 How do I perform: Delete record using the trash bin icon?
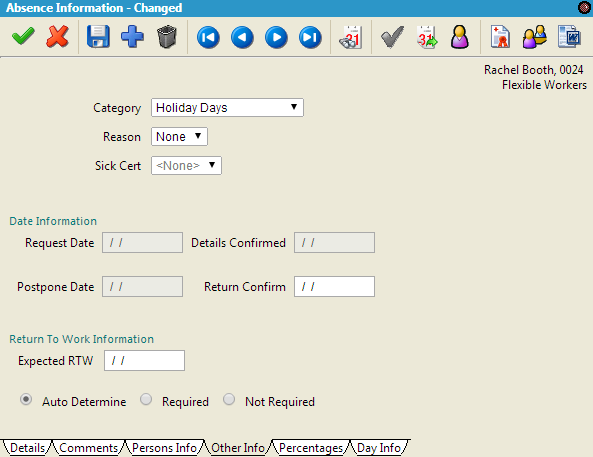click(167, 37)
